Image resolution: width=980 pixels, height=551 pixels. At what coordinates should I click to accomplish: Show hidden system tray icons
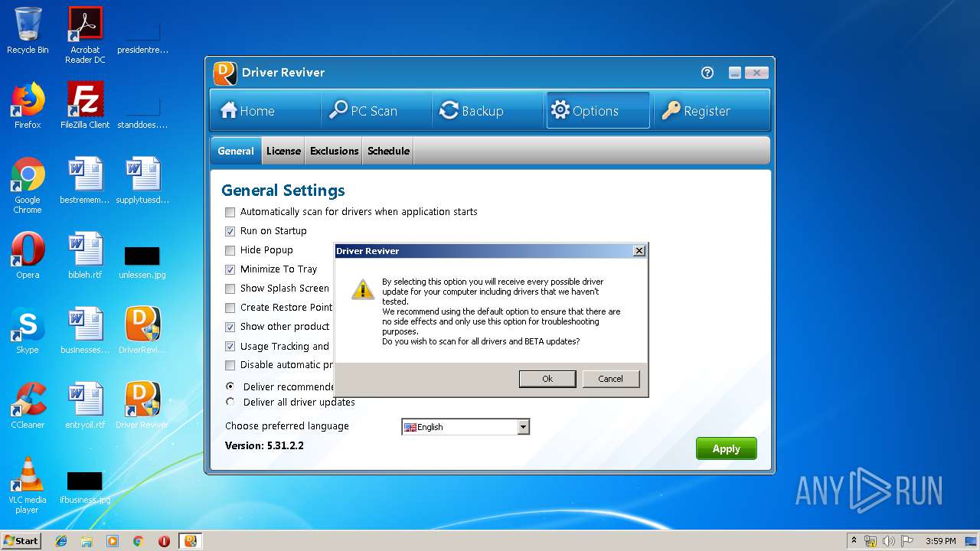click(x=854, y=541)
